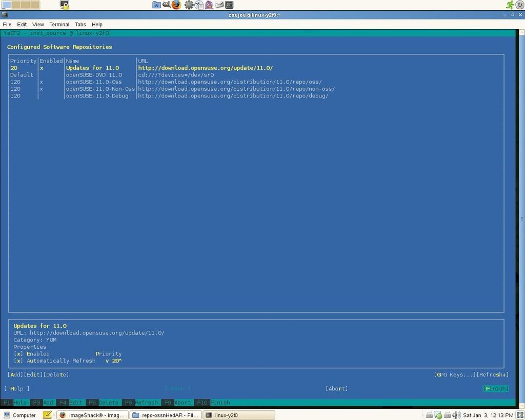
Task: Open the Computer menu in the taskbar
Action: point(19,415)
